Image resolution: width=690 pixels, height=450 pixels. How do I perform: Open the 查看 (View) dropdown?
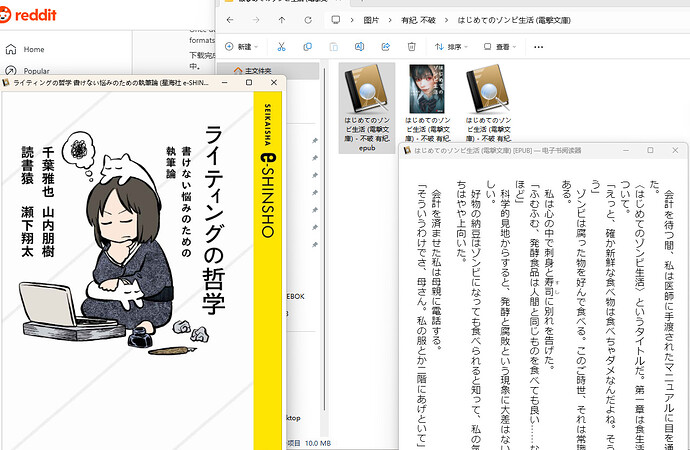(500, 47)
